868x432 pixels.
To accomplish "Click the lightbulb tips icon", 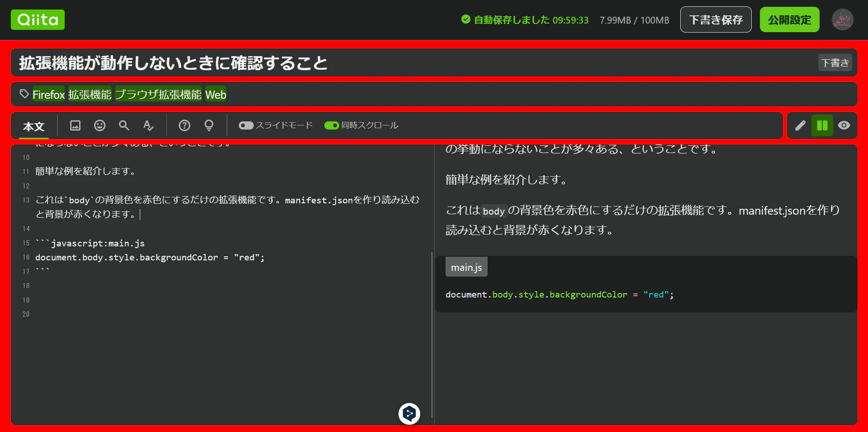I will click(209, 125).
